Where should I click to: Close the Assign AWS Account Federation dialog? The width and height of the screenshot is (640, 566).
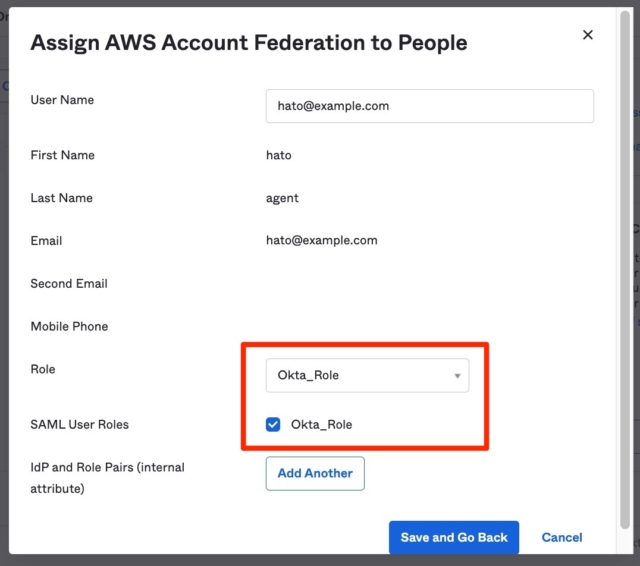pos(587,35)
